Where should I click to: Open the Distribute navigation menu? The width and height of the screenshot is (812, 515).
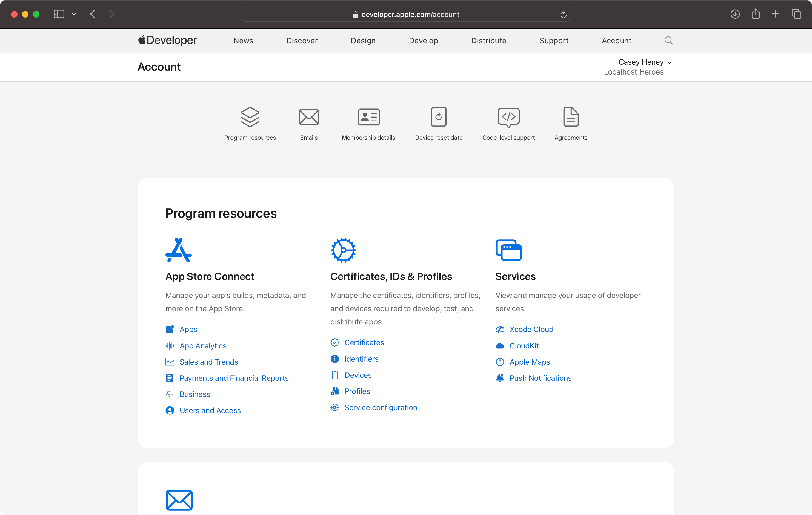pos(489,40)
